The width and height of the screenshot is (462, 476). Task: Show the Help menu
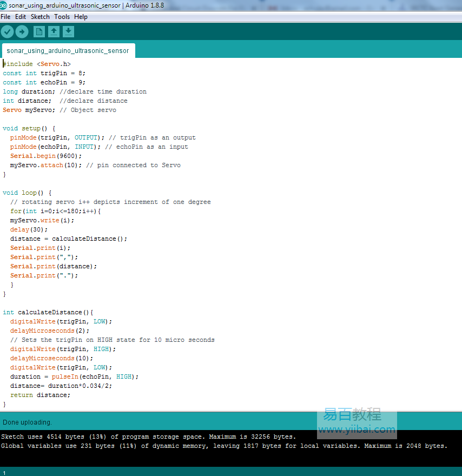coord(81,17)
